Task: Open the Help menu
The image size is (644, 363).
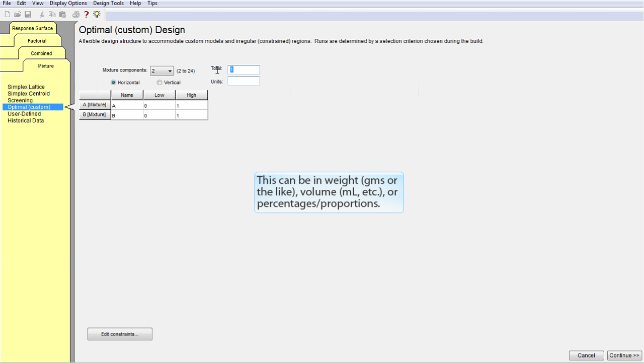Action: pos(135,4)
